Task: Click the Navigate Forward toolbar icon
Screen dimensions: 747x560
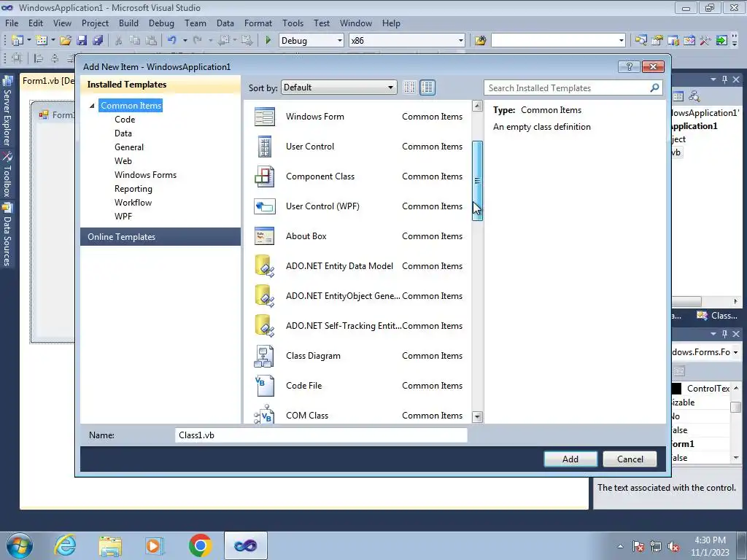Action: coord(247,41)
